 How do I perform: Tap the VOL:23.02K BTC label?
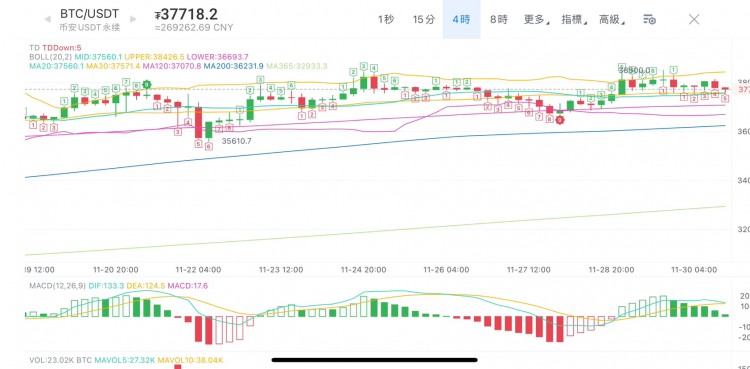[x=61, y=360]
